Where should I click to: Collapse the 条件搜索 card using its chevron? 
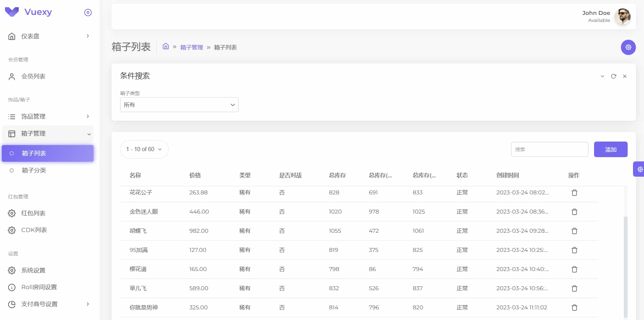pyautogui.click(x=602, y=76)
